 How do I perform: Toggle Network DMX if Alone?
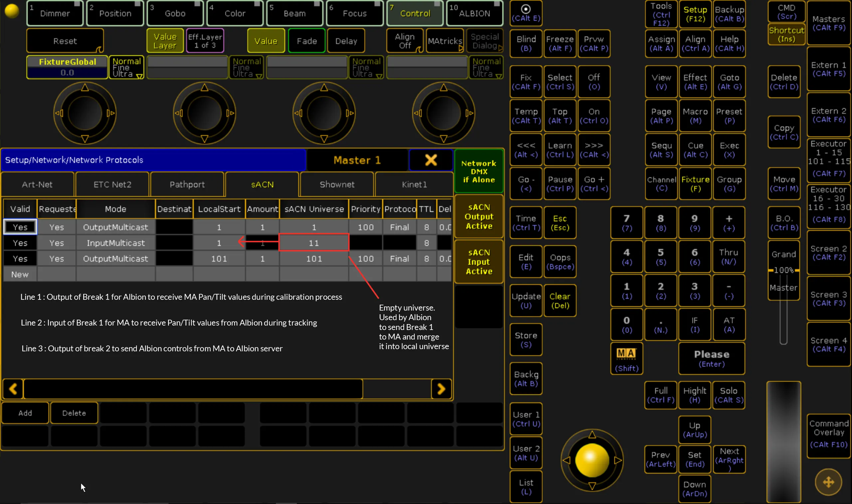479,172
